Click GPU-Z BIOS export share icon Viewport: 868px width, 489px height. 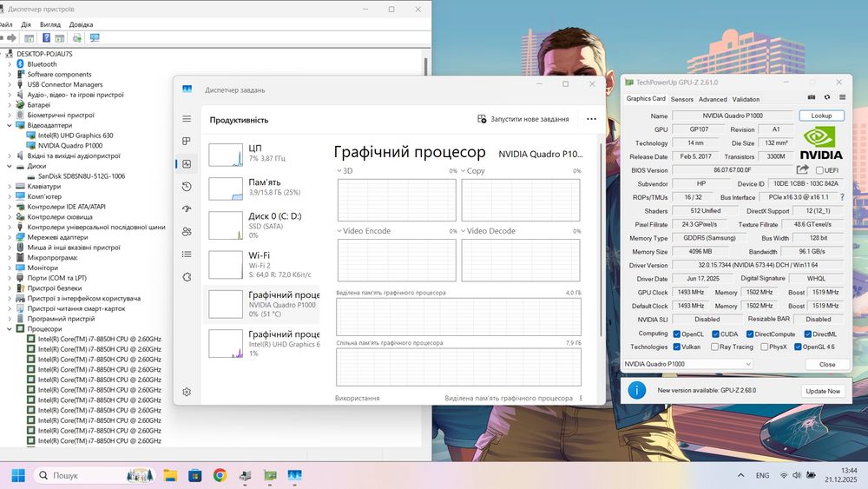coord(802,169)
